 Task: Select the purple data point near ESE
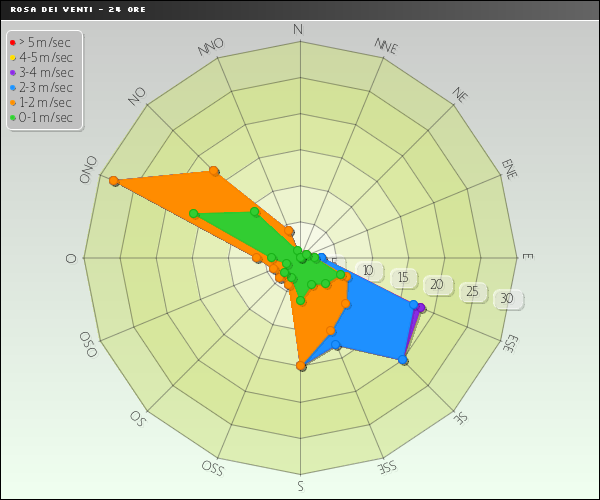point(422,308)
